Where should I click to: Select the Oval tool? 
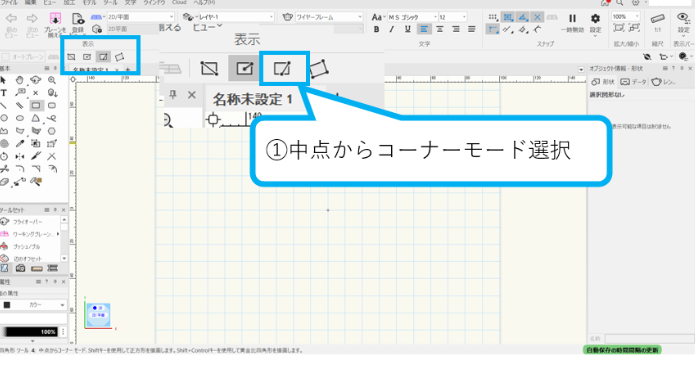pyautogui.click(x=20, y=118)
